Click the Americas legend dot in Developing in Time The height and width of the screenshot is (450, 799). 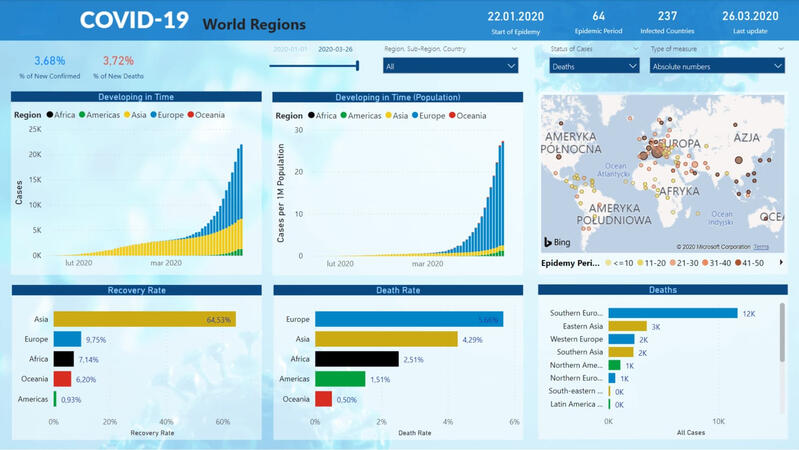82,115
